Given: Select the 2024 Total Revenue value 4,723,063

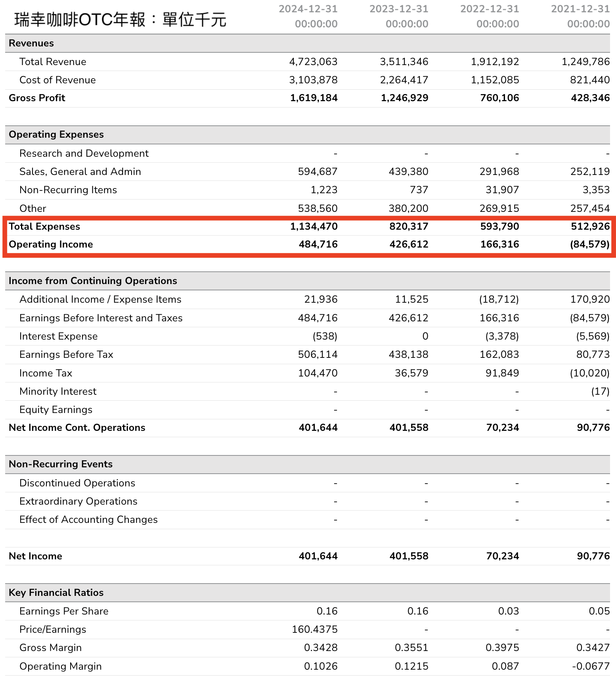Looking at the screenshot, I should pos(313,62).
